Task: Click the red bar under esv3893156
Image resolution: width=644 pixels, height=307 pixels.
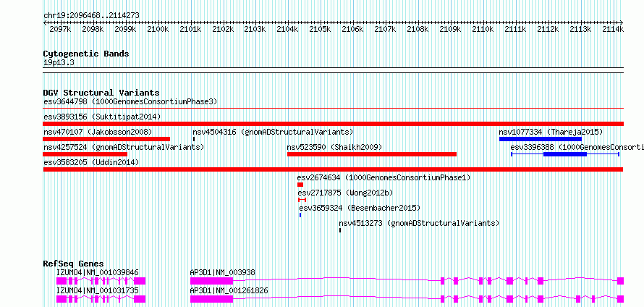Action: click(333, 124)
